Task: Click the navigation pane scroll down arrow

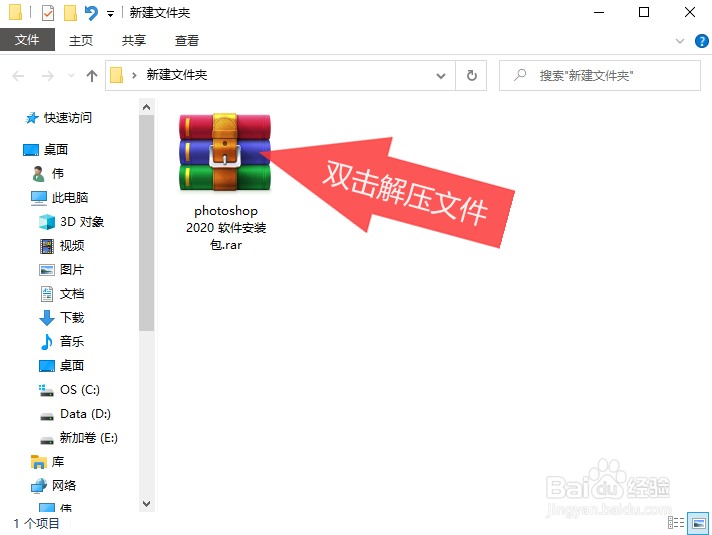Action: point(146,504)
